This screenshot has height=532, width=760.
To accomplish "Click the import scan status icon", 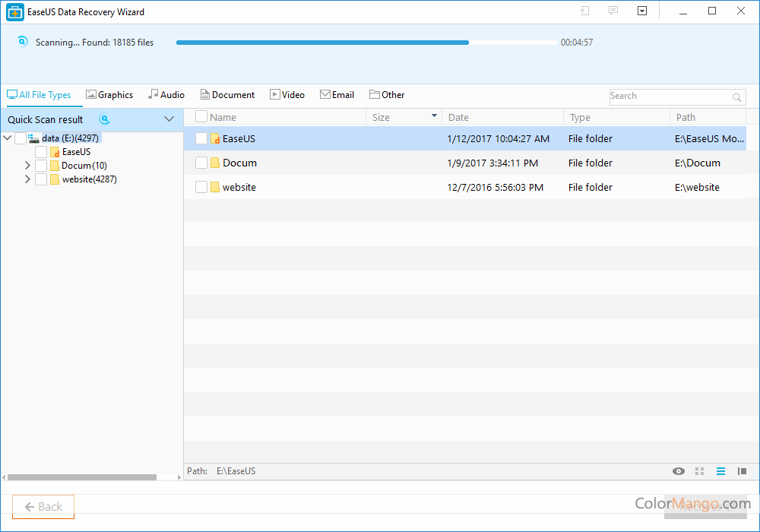I will [x=584, y=11].
